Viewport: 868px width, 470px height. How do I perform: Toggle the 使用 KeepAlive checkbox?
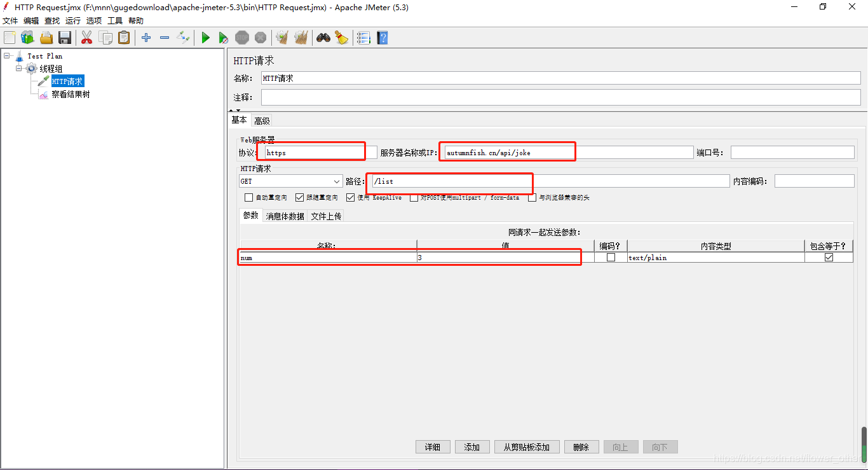pos(351,198)
